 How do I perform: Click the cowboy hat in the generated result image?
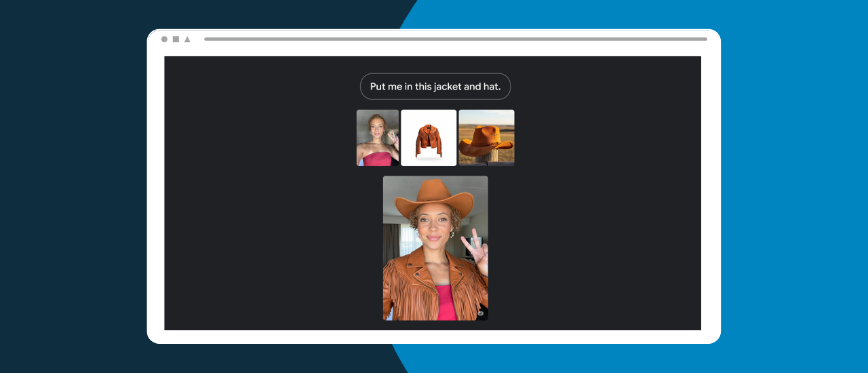434,196
